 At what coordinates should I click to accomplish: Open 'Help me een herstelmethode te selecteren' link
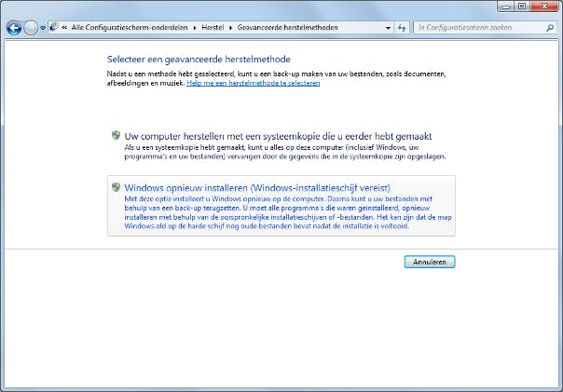pyautogui.click(x=254, y=83)
